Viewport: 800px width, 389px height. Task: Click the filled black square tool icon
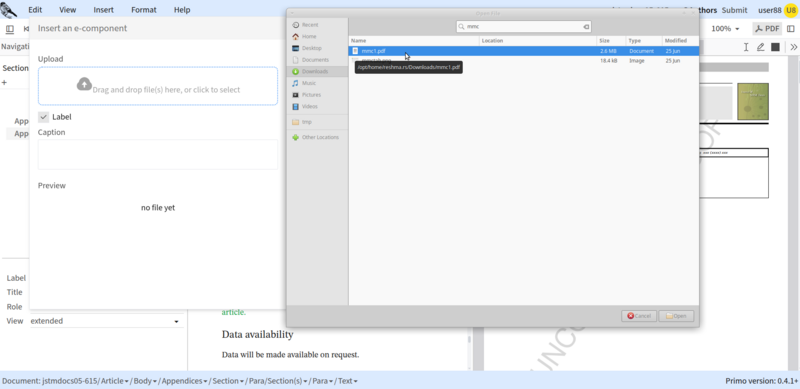click(776, 47)
